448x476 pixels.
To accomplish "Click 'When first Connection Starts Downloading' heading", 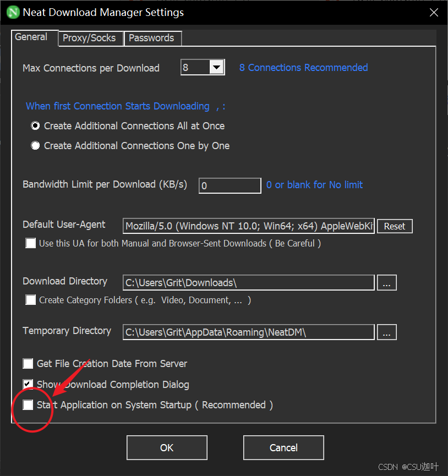I will [117, 106].
